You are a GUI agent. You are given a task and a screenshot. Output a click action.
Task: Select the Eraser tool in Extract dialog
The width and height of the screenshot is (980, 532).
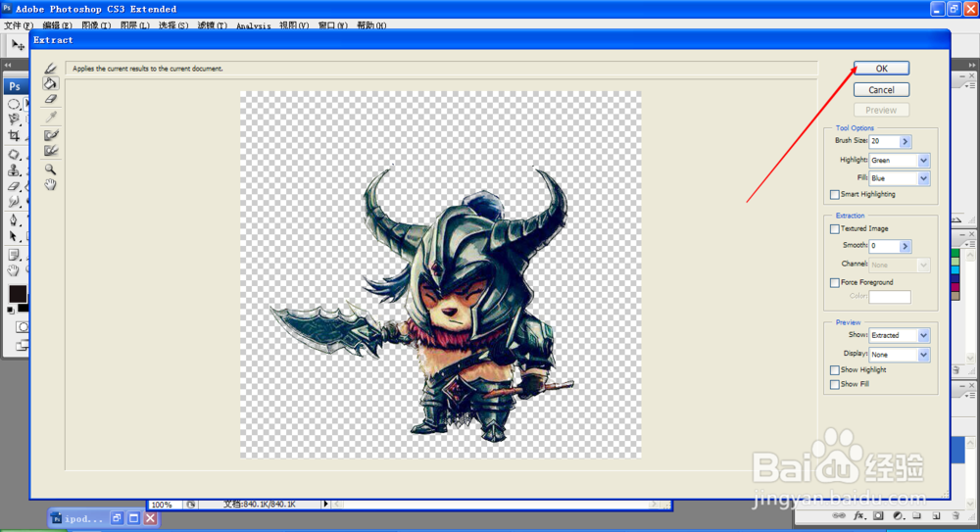(x=51, y=99)
